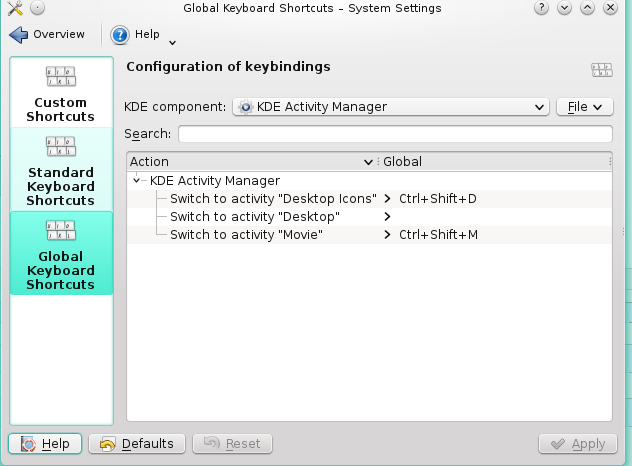Restore settings with the Defaults button
This screenshot has height=466, width=632.
tap(137, 444)
